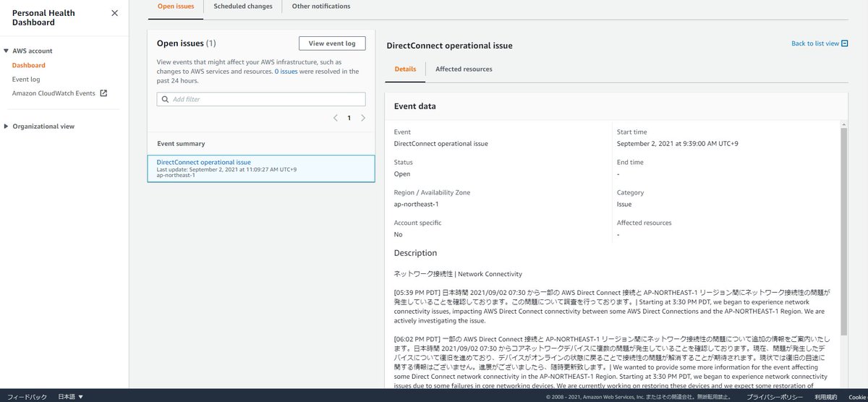The image size is (868, 402).
Task: Expand the Organizational view section
Action: pos(7,127)
